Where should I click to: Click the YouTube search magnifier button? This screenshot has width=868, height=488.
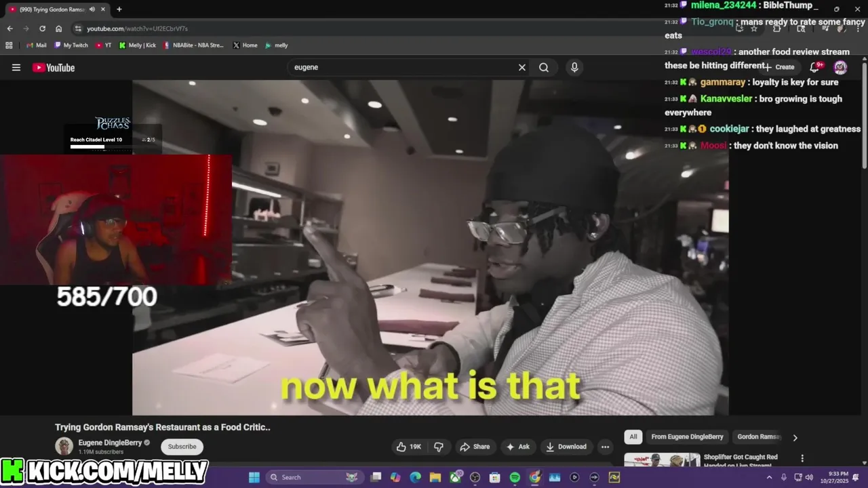click(544, 67)
